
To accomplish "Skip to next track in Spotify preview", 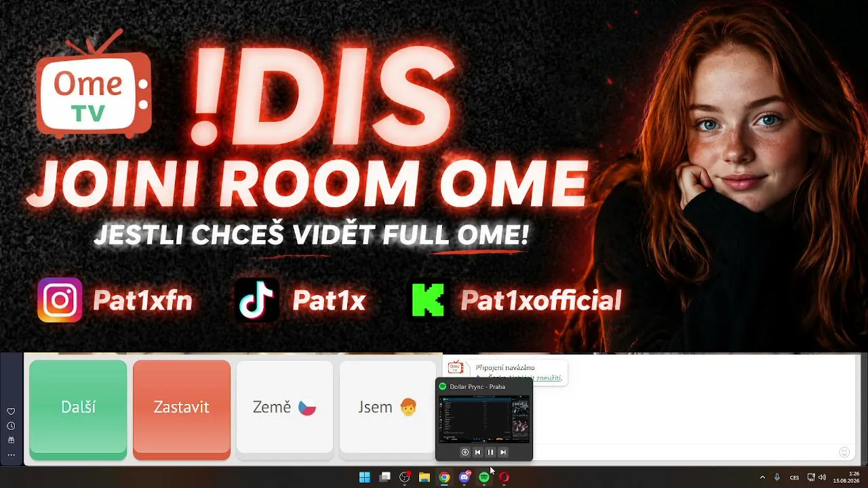I will (503, 452).
